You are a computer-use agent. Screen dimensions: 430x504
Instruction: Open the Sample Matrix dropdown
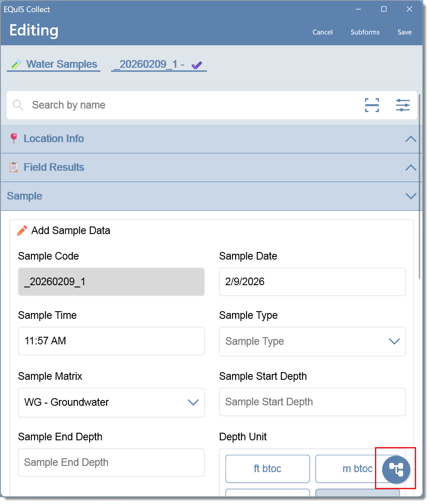coord(111,402)
